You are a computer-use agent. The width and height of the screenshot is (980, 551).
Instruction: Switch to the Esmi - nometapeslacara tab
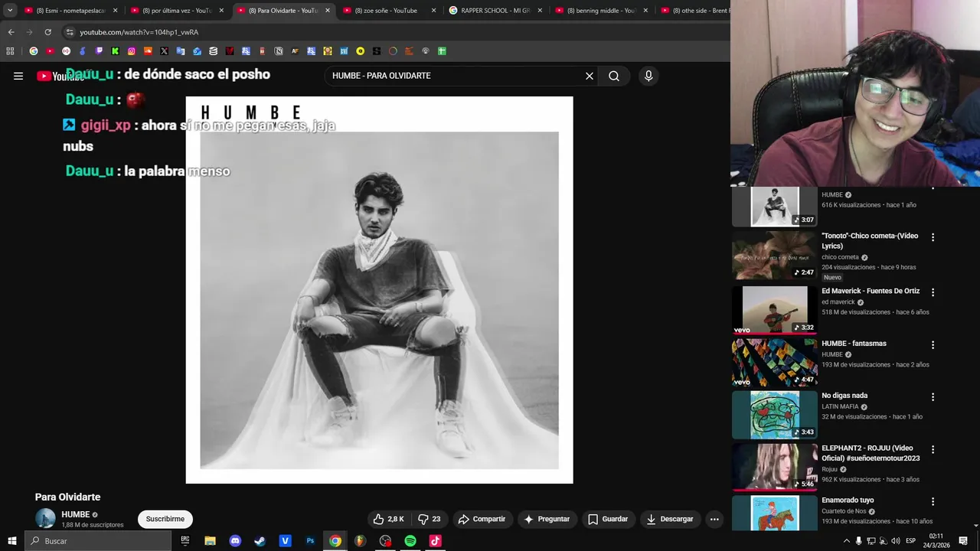70,11
